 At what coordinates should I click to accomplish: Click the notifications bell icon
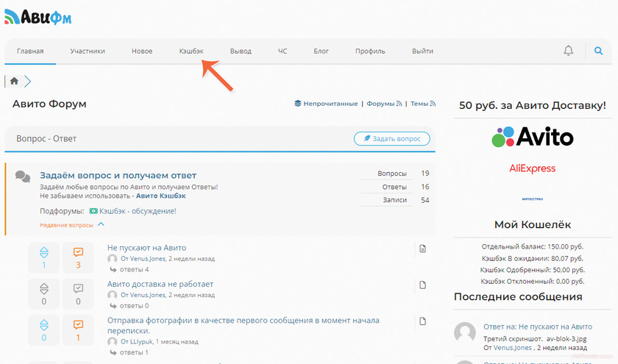click(568, 51)
